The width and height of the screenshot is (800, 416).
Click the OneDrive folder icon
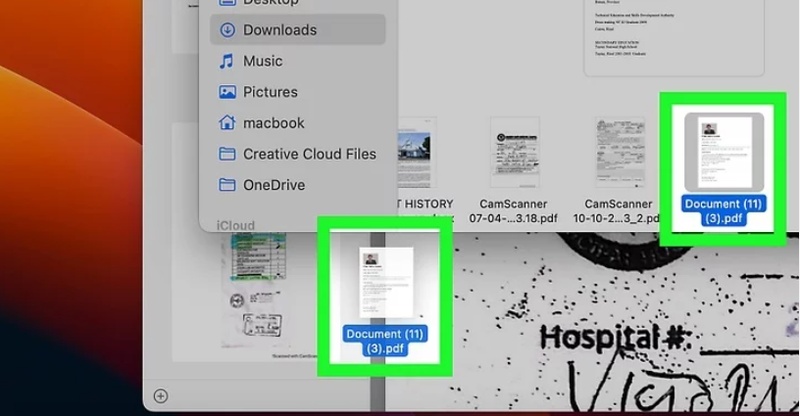click(227, 185)
